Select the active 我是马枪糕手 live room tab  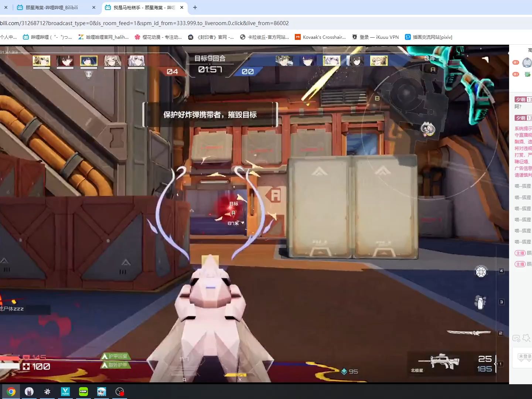(x=144, y=7)
